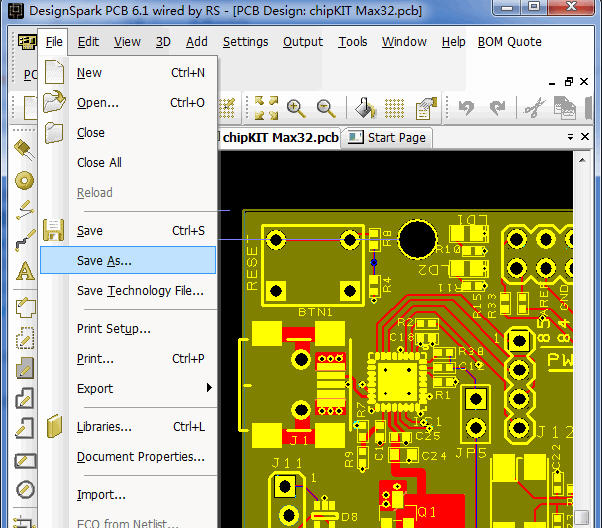The height and width of the screenshot is (528, 602).
Task: Click the scissors Cut icon
Action: click(x=535, y=108)
